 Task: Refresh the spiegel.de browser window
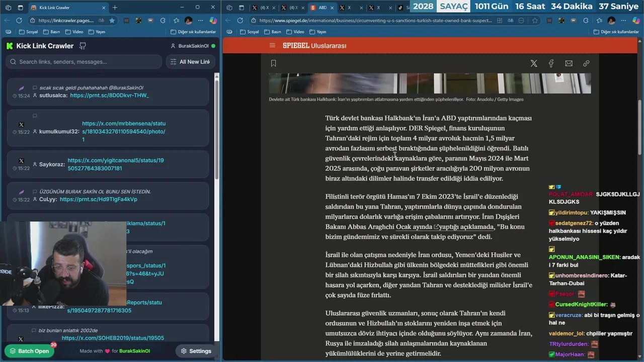[240, 21]
